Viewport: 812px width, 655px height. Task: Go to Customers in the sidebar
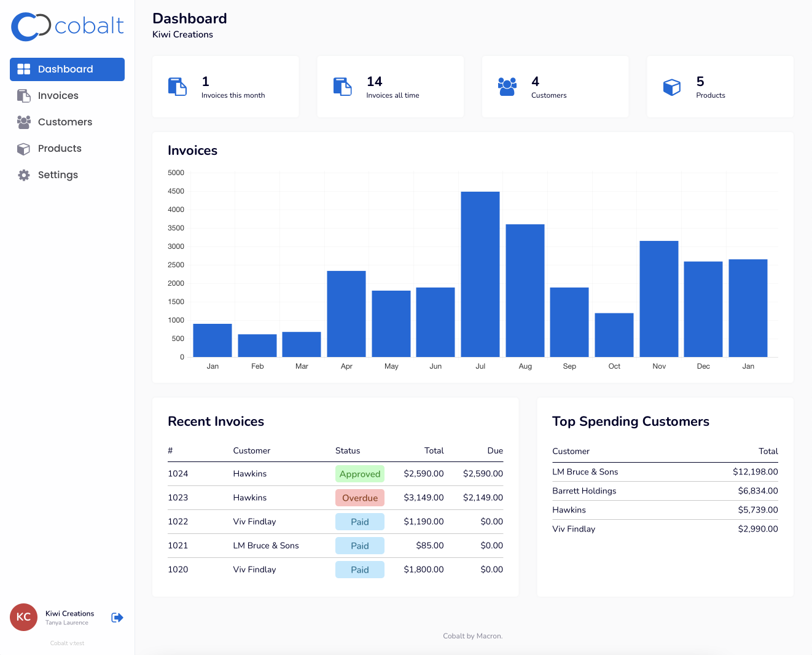tap(64, 122)
